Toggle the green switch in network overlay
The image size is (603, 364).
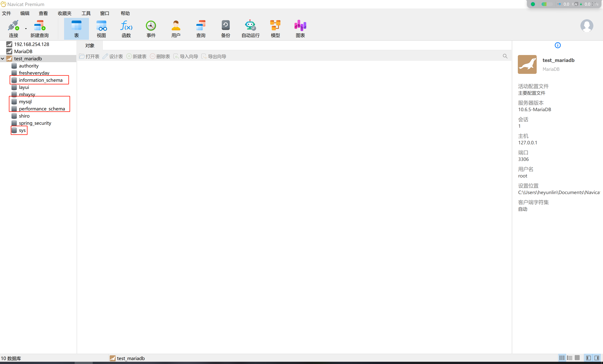click(547, 4)
